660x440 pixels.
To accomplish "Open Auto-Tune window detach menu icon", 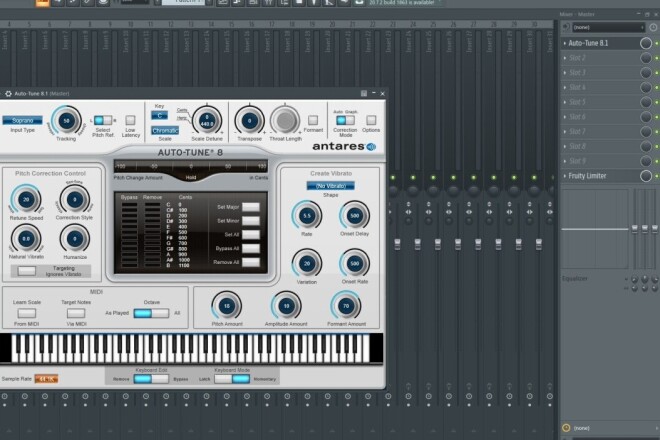I will pos(364,93).
